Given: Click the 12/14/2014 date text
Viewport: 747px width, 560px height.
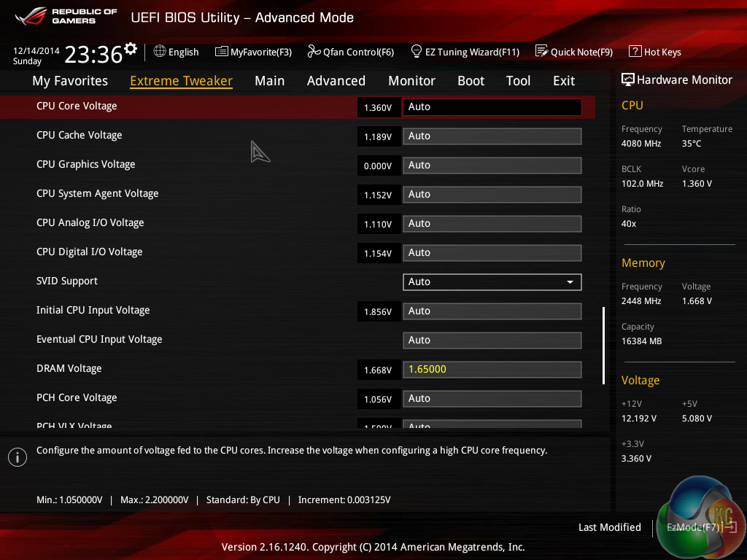Looking at the screenshot, I should 36,50.
